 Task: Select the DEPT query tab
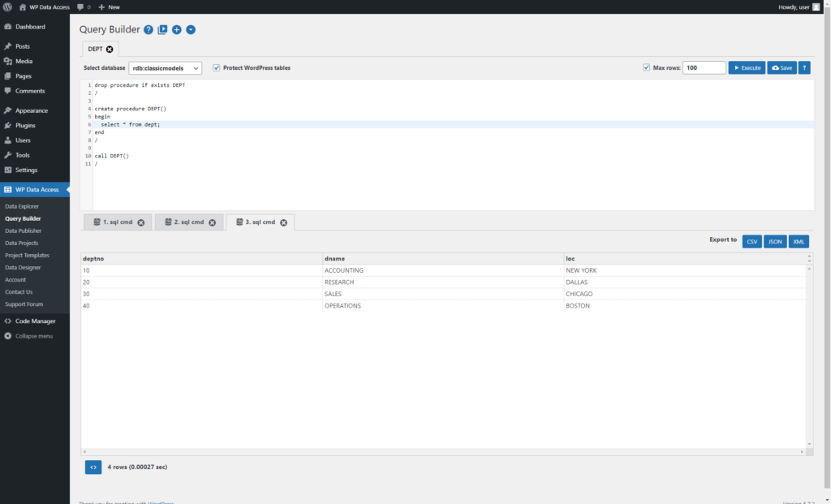point(95,48)
